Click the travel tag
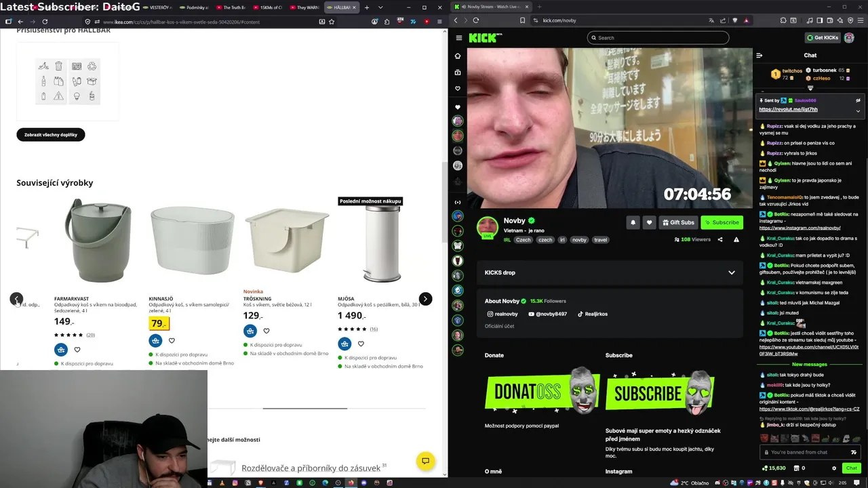Viewport: 868px width, 488px height. [600, 240]
